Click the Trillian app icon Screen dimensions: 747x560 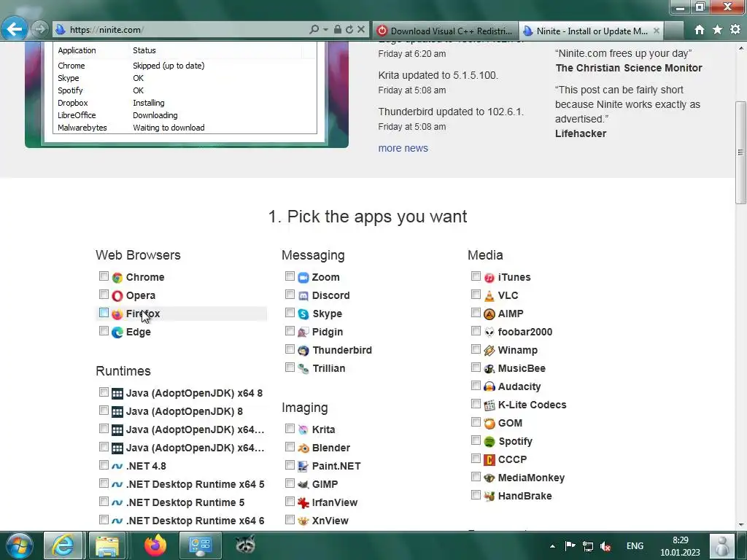point(303,368)
